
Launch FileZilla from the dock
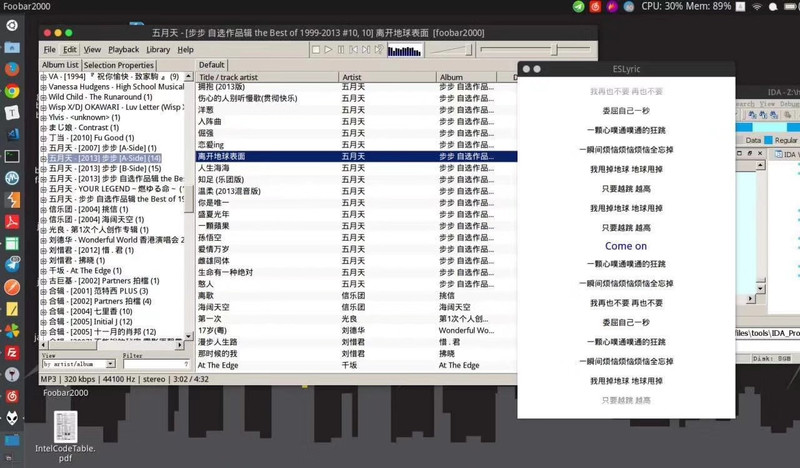[12, 353]
